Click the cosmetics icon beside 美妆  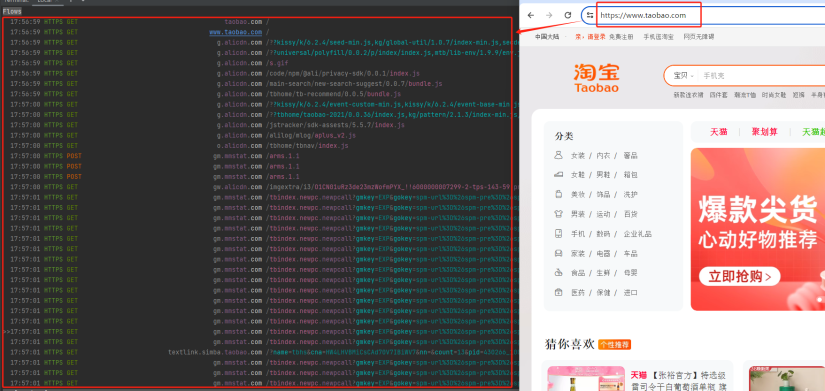(559, 194)
